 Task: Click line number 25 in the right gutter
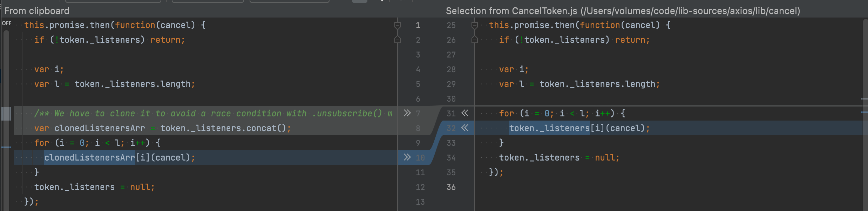click(x=451, y=25)
